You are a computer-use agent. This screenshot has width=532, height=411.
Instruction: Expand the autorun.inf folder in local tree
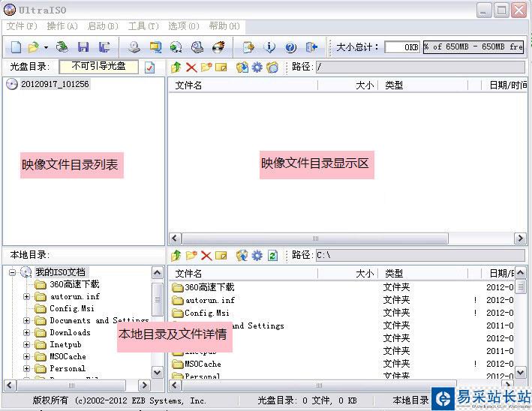click(x=26, y=296)
